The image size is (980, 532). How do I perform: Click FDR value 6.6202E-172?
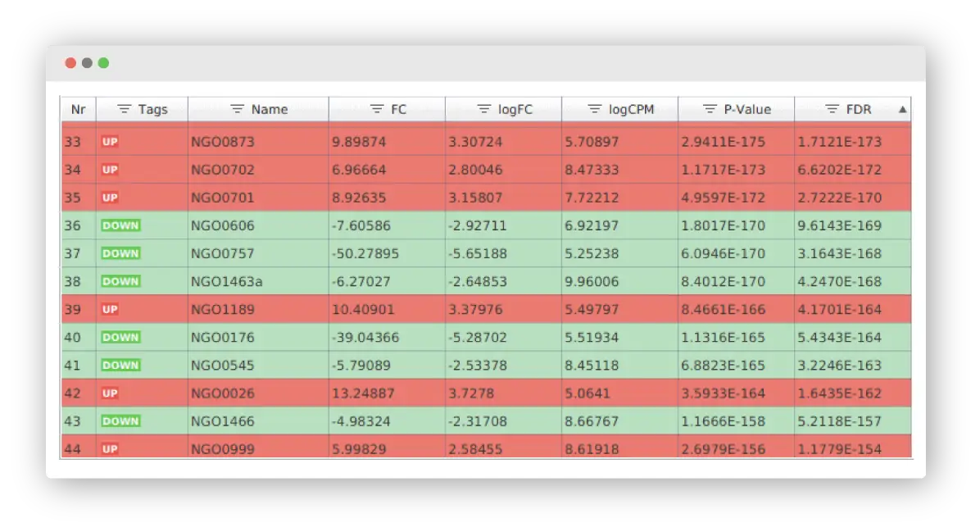tap(839, 170)
